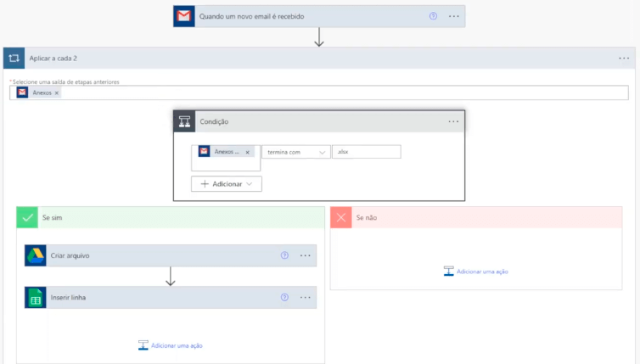Open help for 'Quando um novo email é recebido'
The image size is (640, 364).
(x=433, y=16)
